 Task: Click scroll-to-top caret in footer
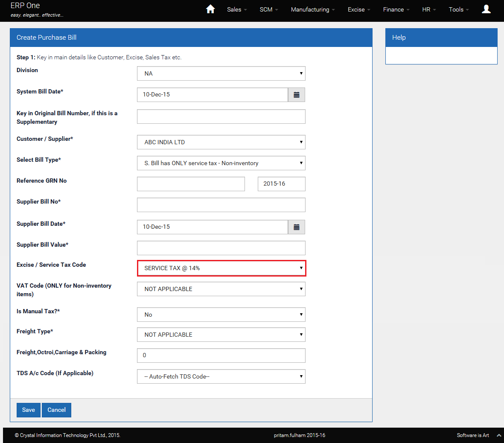click(498, 436)
